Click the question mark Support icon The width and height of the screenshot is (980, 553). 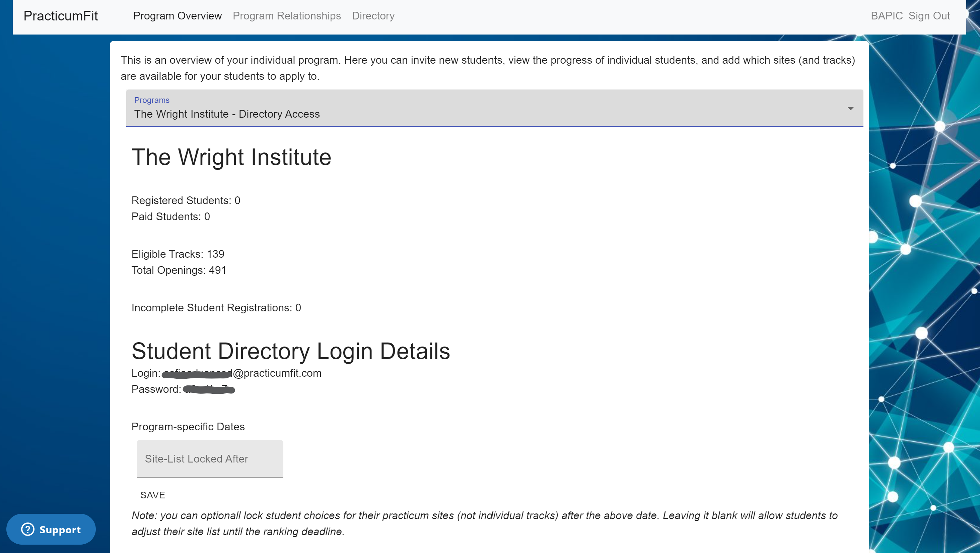pos(28,530)
